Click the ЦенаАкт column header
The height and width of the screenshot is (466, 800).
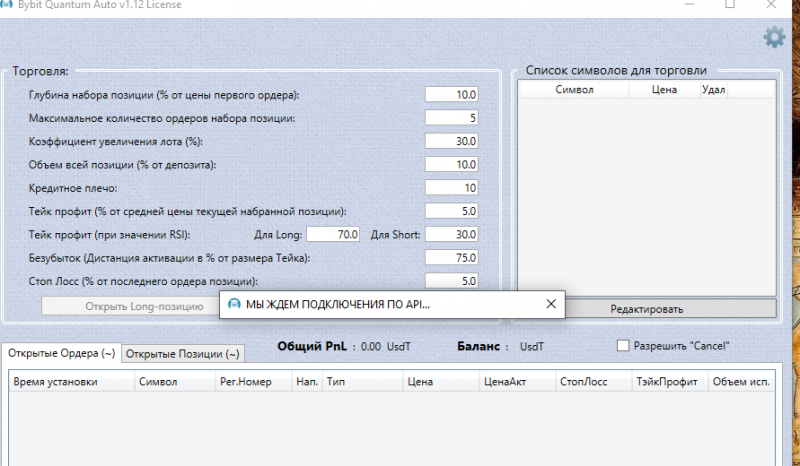point(517,382)
